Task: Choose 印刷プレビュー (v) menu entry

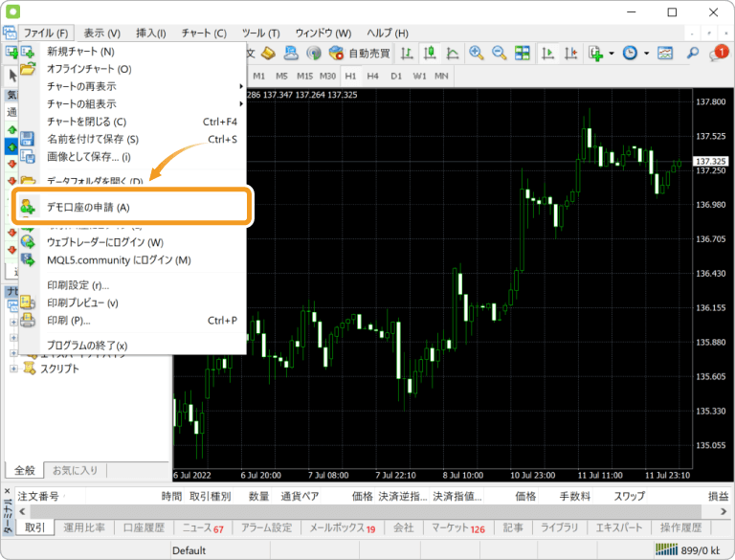Action: click(x=131, y=303)
